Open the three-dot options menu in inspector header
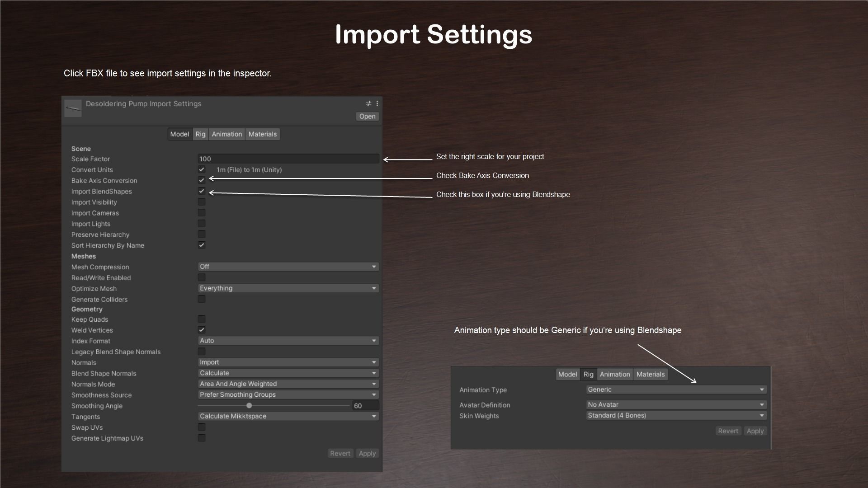 (x=377, y=103)
